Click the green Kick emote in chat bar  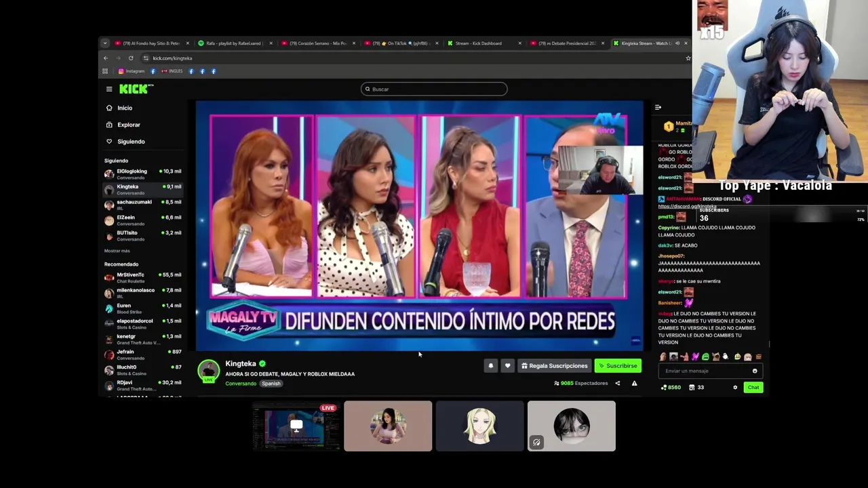pos(706,357)
